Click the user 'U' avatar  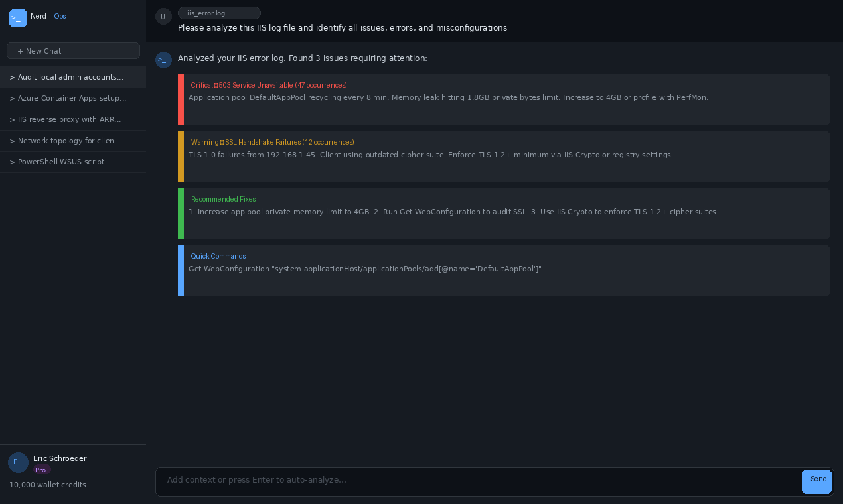[163, 16]
